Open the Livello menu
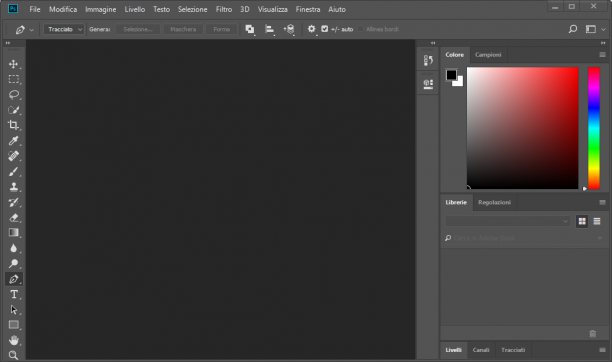This screenshot has height=362, width=612. click(x=135, y=9)
